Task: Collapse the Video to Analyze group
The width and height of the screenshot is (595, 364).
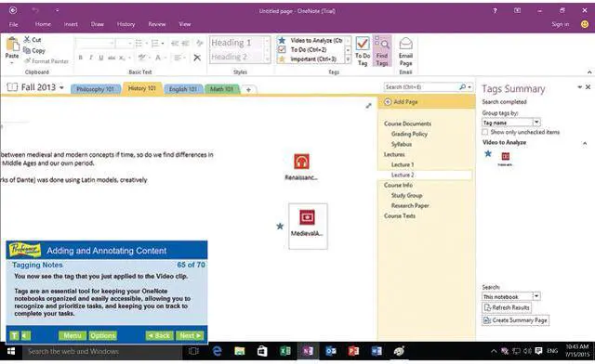Action: 585,143
